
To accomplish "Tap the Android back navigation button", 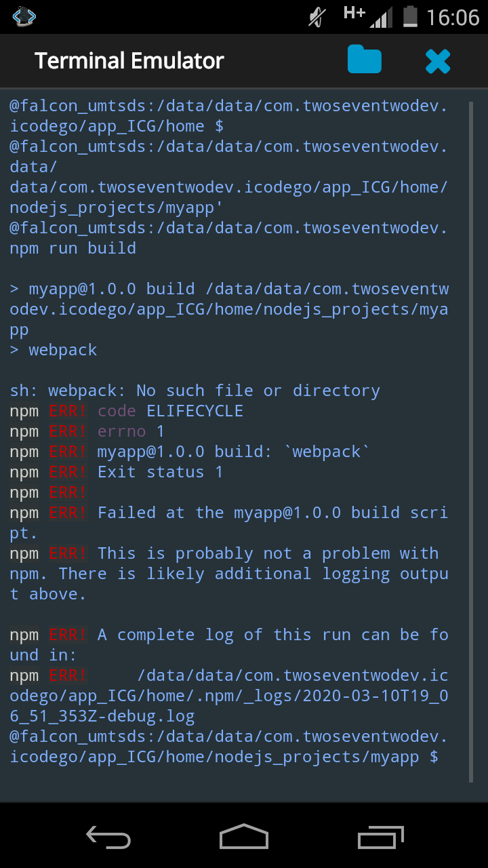I will point(108,837).
